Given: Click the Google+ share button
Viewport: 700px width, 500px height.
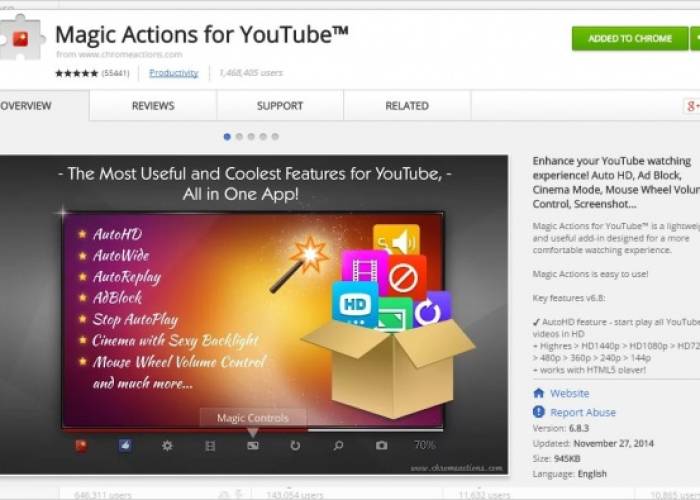Looking at the screenshot, I should pos(690,106).
